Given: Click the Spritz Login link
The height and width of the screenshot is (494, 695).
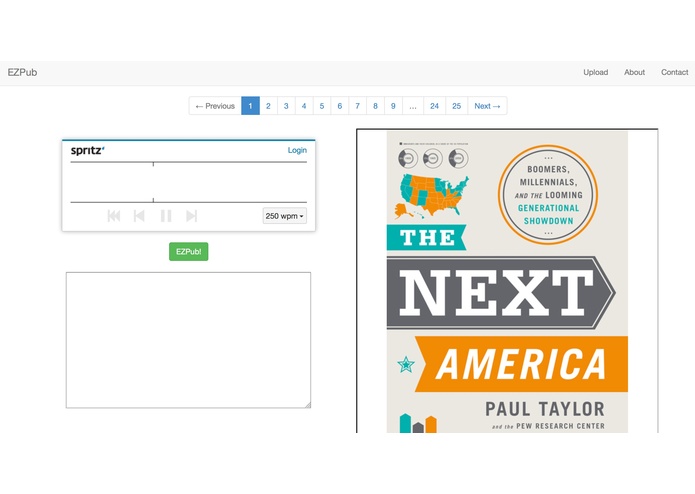Looking at the screenshot, I should [297, 150].
